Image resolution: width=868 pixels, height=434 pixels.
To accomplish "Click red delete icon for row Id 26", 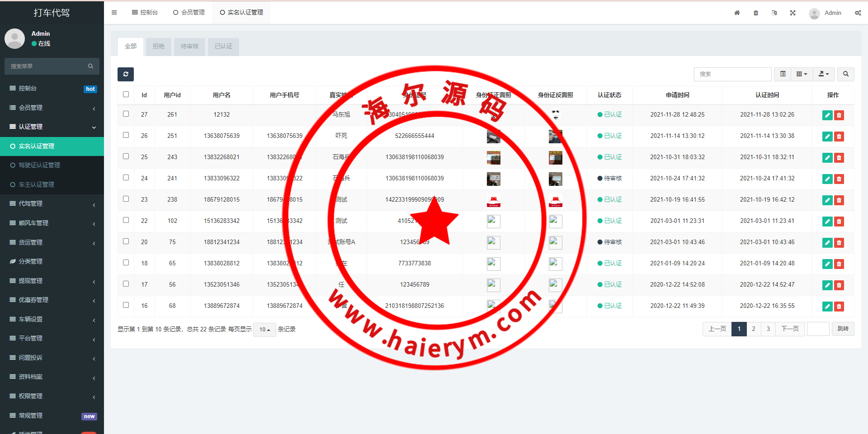I will 839,137.
